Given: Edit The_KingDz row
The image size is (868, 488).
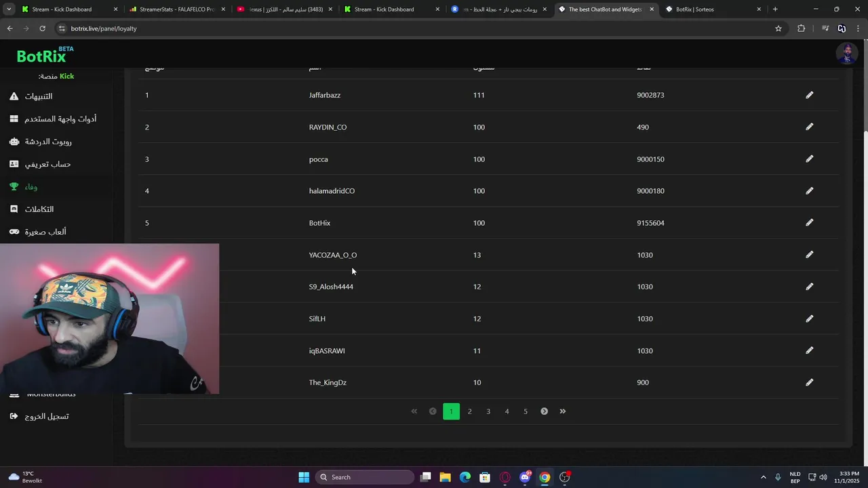Looking at the screenshot, I should [809, 382].
